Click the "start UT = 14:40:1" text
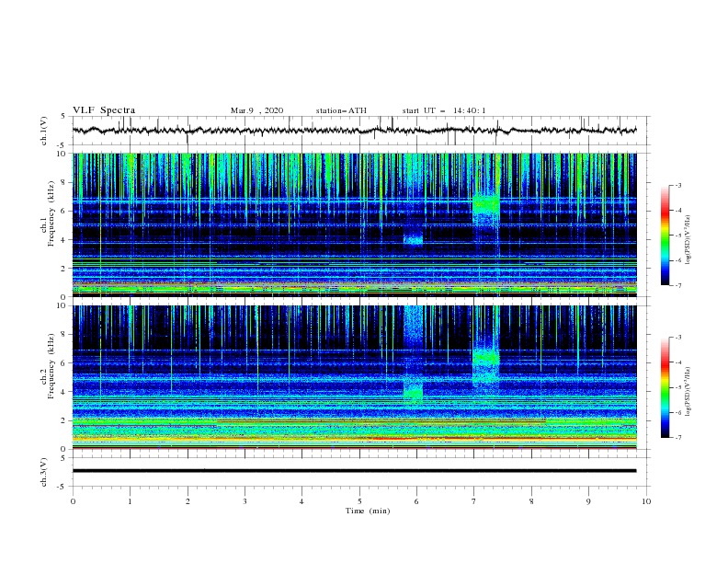The width and height of the screenshot is (728, 563). coord(444,110)
